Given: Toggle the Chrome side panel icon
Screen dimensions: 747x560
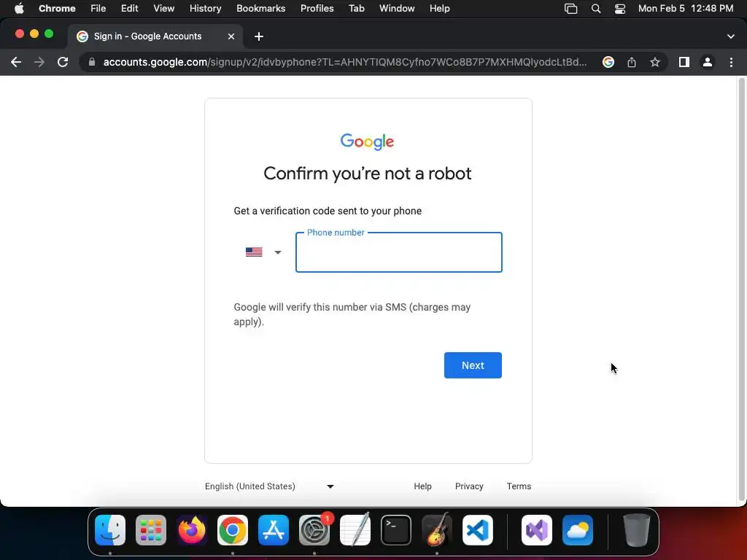Looking at the screenshot, I should pyautogui.click(x=684, y=62).
